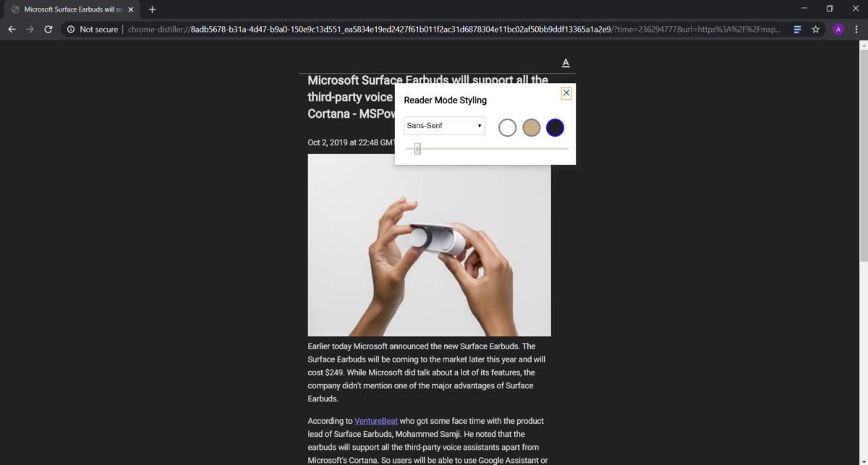868x465 pixels.
Task: Click the earbuds article image
Action: point(429,245)
